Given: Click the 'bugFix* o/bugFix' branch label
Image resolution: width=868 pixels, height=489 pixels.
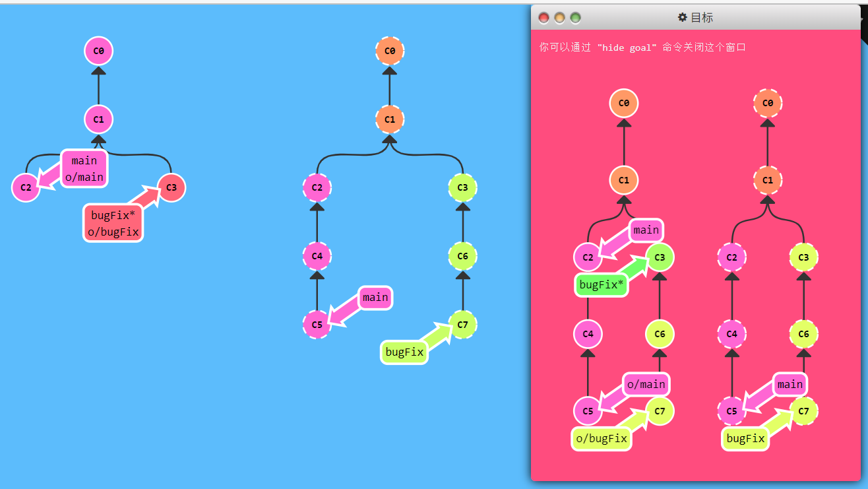Looking at the screenshot, I should [113, 223].
